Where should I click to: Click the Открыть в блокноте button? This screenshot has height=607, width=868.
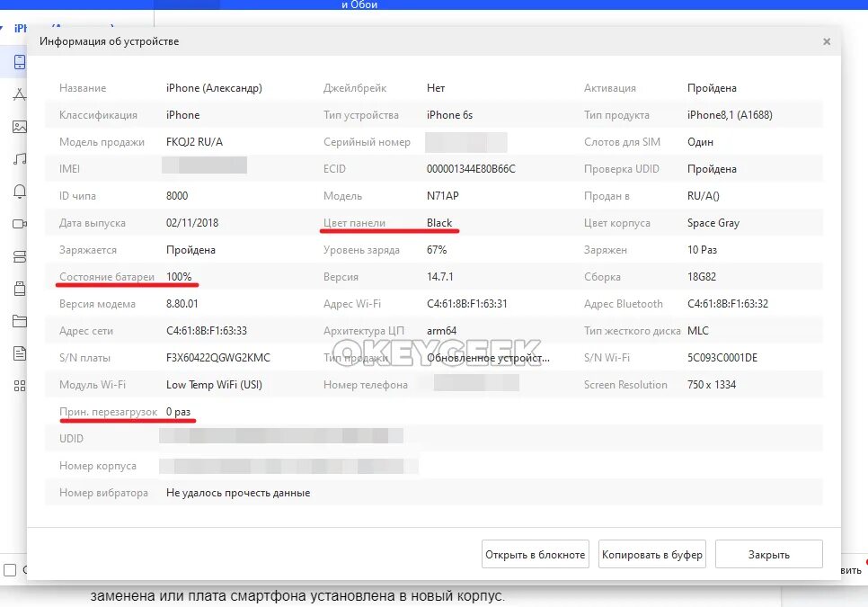coord(536,554)
